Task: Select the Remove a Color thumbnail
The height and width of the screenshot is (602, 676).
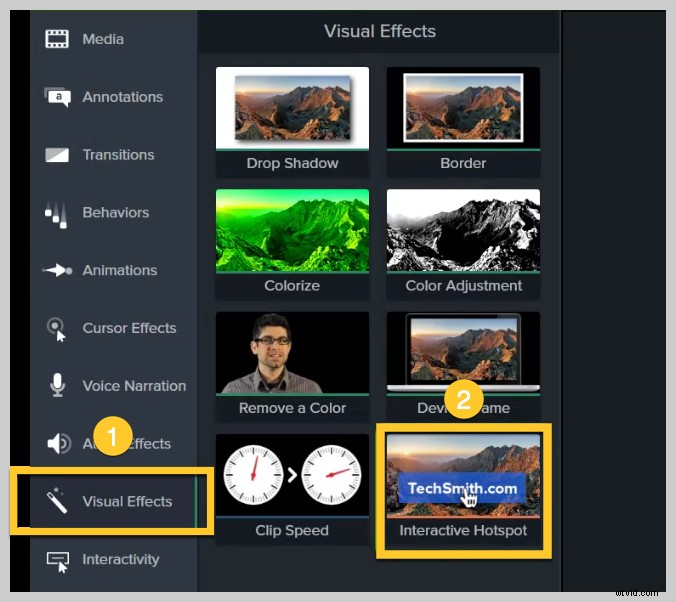Action: (x=292, y=353)
